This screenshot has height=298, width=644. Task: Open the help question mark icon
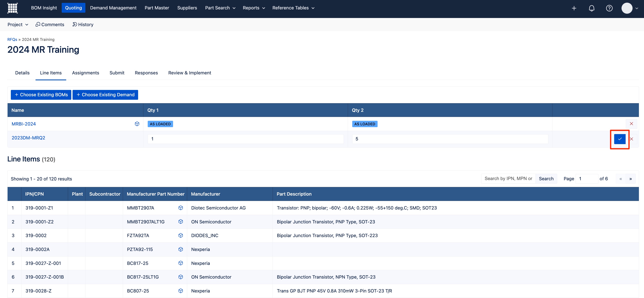pyautogui.click(x=609, y=8)
